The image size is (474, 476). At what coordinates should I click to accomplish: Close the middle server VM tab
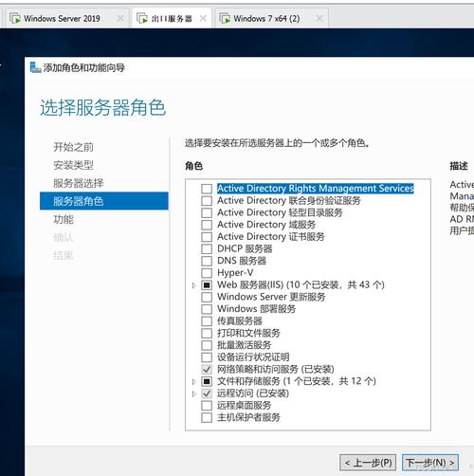pyautogui.click(x=203, y=19)
